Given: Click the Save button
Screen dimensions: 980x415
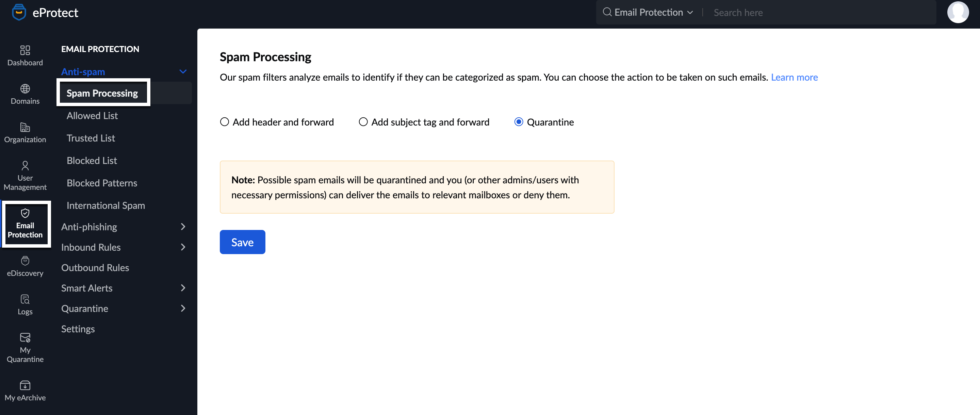Looking at the screenshot, I should click(x=243, y=242).
